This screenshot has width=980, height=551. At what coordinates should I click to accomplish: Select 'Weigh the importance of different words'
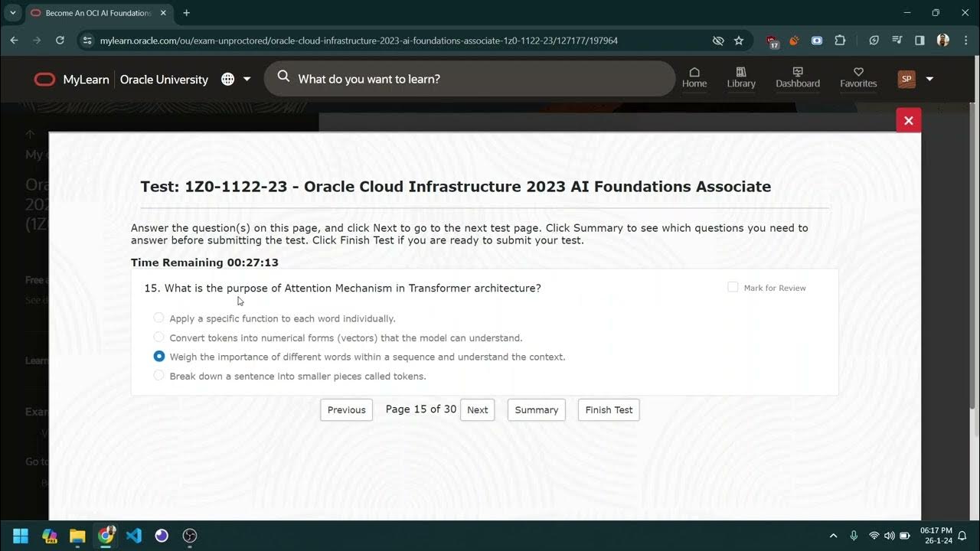[158, 356]
